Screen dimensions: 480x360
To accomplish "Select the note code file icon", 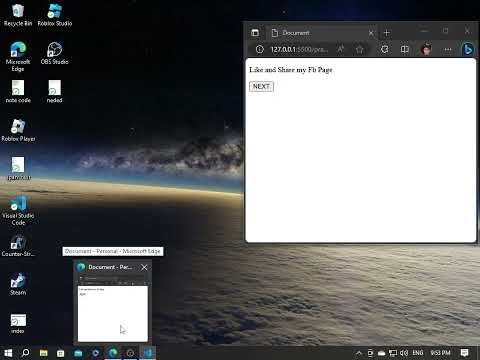I will pyautogui.click(x=18, y=91).
